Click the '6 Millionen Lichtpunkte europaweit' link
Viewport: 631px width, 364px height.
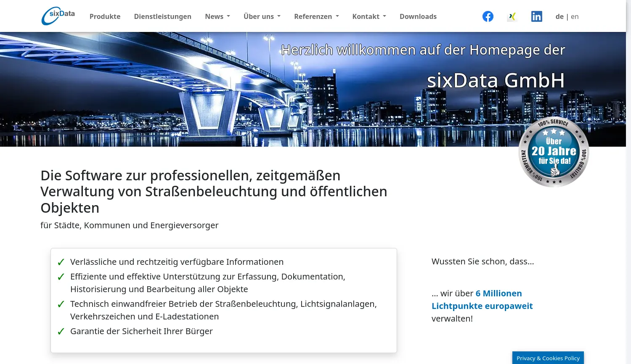click(x=482, y=300)
